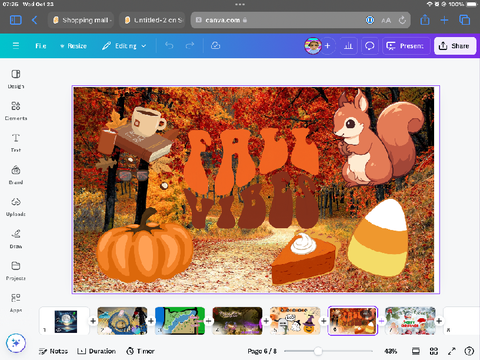Toggle page thumbnails strip view
The image size is (480, 360).
tap(416, 351)
